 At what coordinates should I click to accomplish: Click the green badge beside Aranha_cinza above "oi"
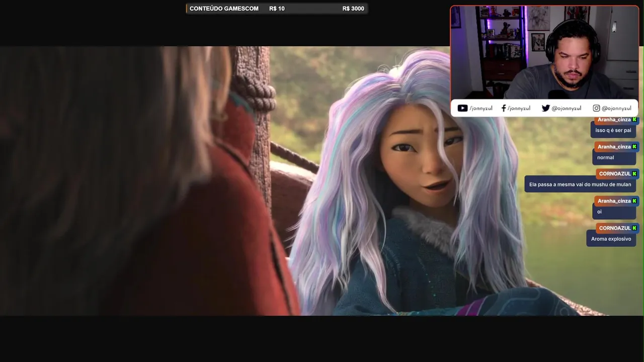[634, 201]
